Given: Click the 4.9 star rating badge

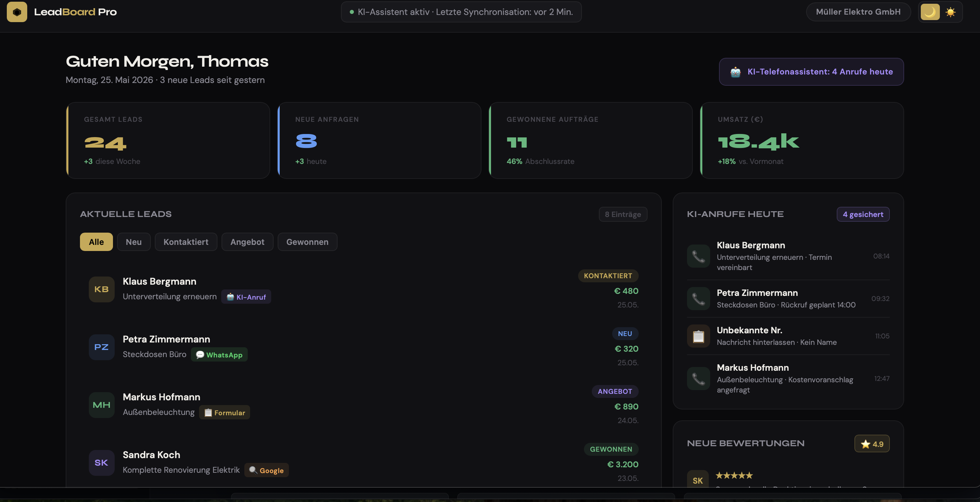Looking at the screenshot, I should [x=872, y=444].
